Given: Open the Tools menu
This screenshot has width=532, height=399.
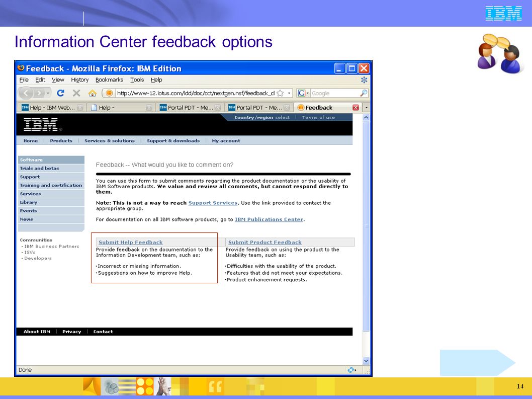Looking at the screenshot, I should 137,80.
